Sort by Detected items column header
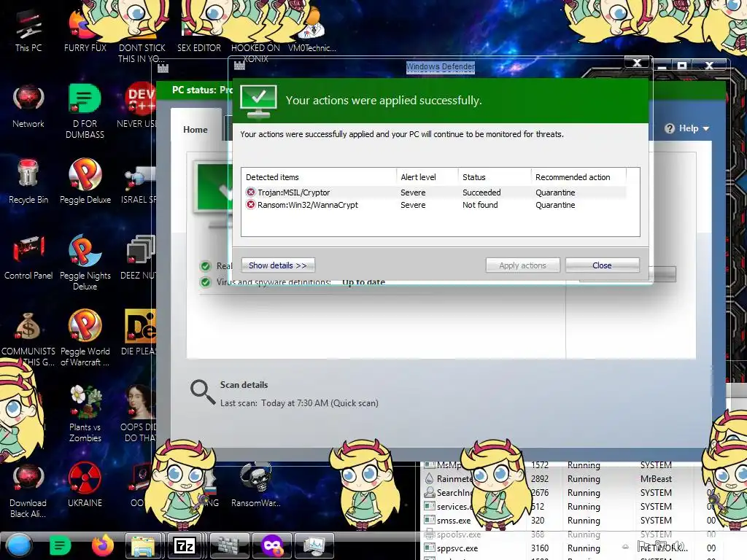The image size is (747, 560). pos(319,177)
